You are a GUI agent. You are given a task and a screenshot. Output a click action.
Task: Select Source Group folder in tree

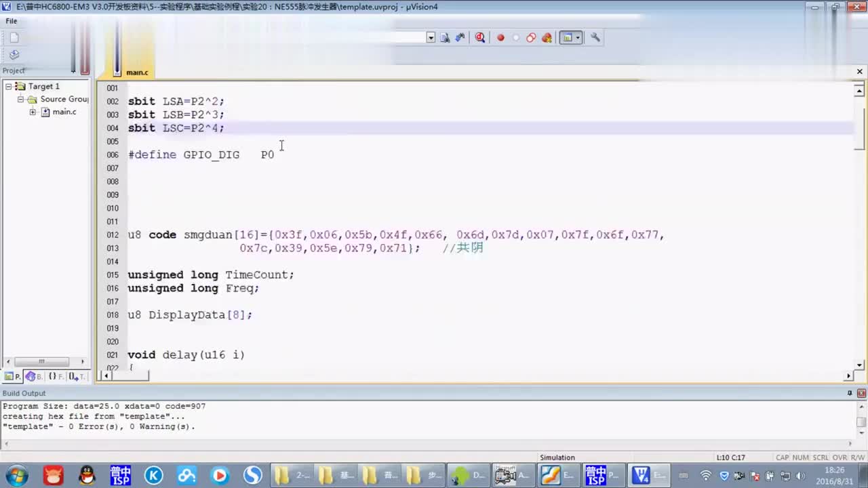(64, 99)
